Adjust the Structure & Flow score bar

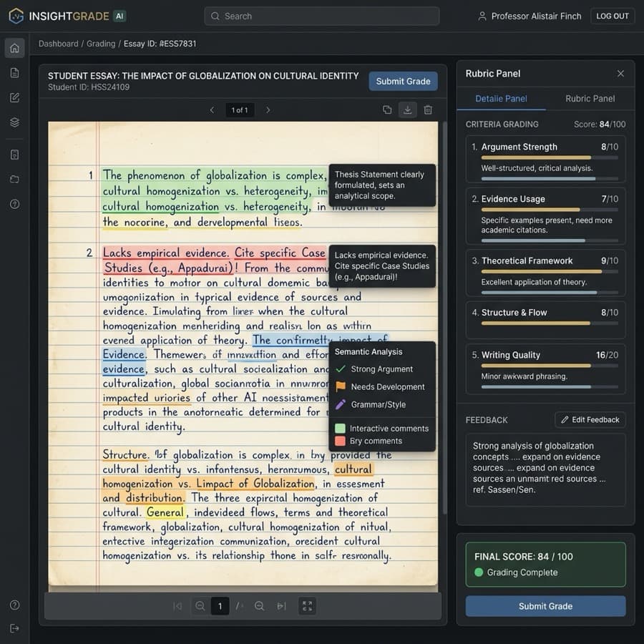point(550,323)
